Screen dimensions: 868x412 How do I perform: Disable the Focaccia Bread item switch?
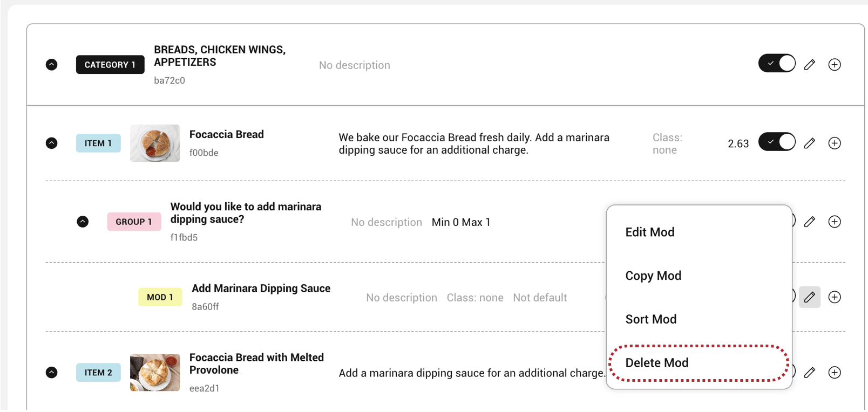pyautogui.click(x=777, y=142)
